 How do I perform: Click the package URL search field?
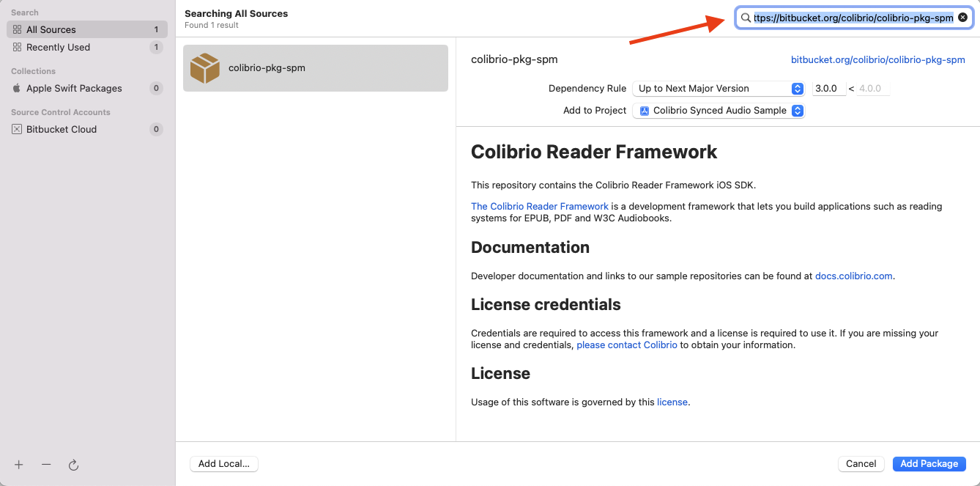point(853,18)
